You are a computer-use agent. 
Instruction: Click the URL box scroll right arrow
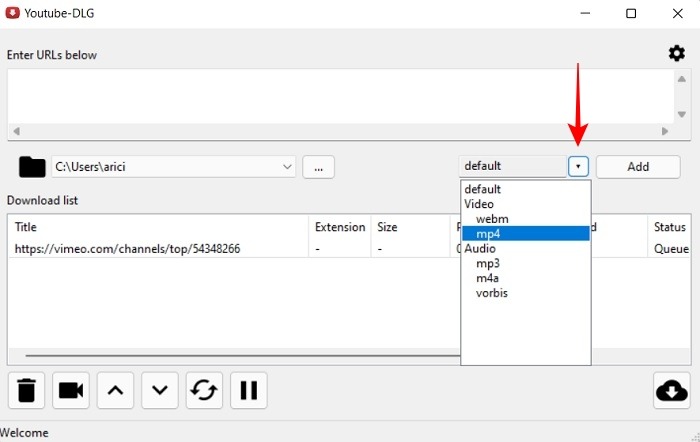[665, 131]
